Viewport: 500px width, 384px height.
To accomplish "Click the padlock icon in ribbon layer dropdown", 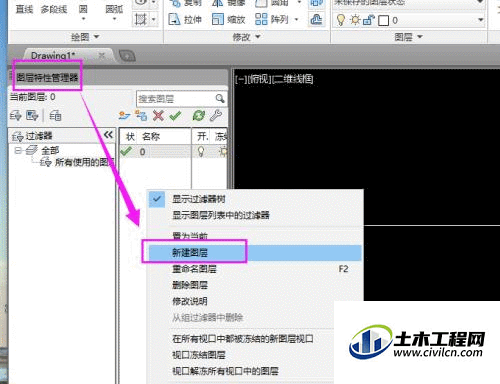I will [368, 20].
